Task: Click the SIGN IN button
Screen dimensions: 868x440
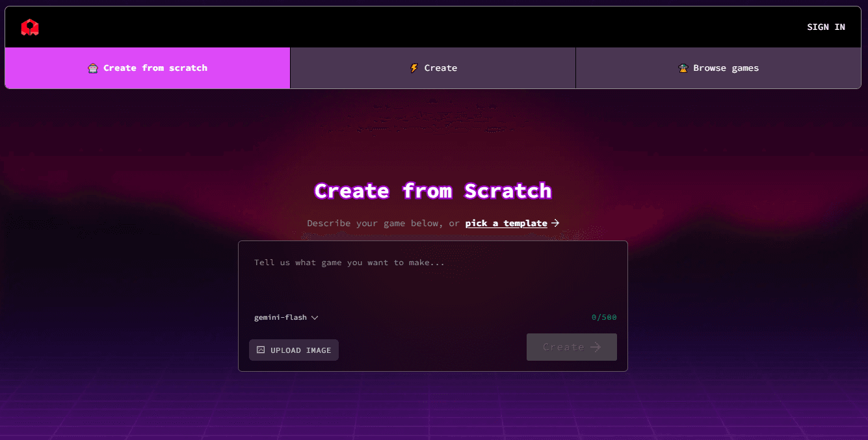Action: click(826, 27)
